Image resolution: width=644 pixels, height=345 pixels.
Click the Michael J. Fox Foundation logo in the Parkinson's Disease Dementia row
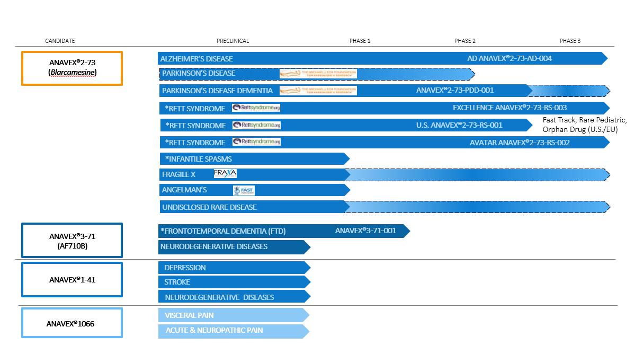pyautogui.click(x=318, y=91)
